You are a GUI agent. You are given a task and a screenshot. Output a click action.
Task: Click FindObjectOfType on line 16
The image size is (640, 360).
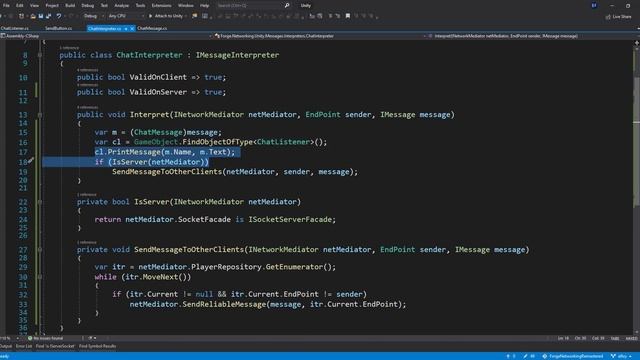pyautogui.click(x=218, y=142)
